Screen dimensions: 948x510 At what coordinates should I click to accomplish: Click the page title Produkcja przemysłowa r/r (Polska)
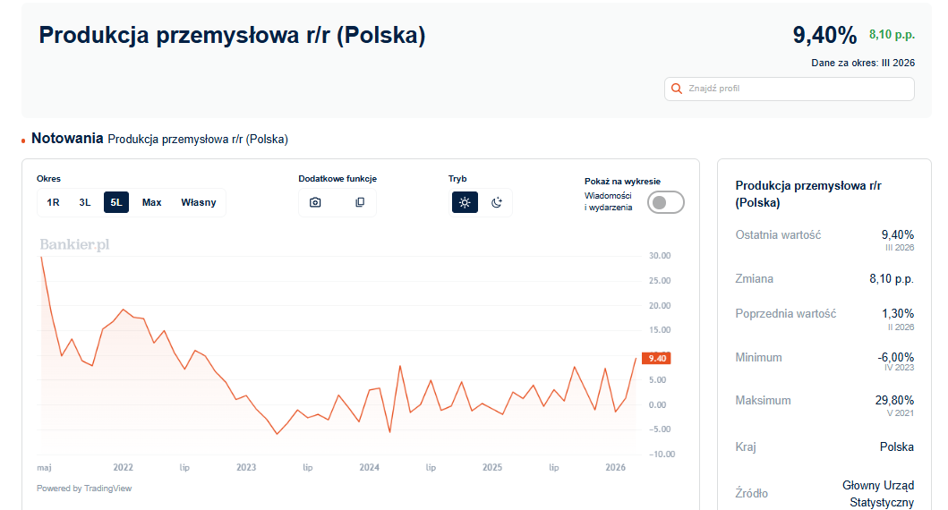click(x=232, y=35)
